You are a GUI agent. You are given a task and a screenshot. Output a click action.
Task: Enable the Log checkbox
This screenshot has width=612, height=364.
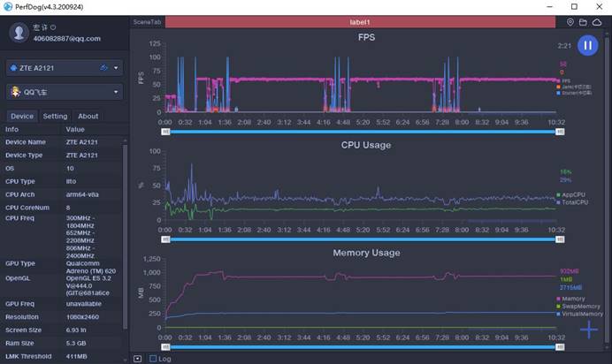coord(153,359)
